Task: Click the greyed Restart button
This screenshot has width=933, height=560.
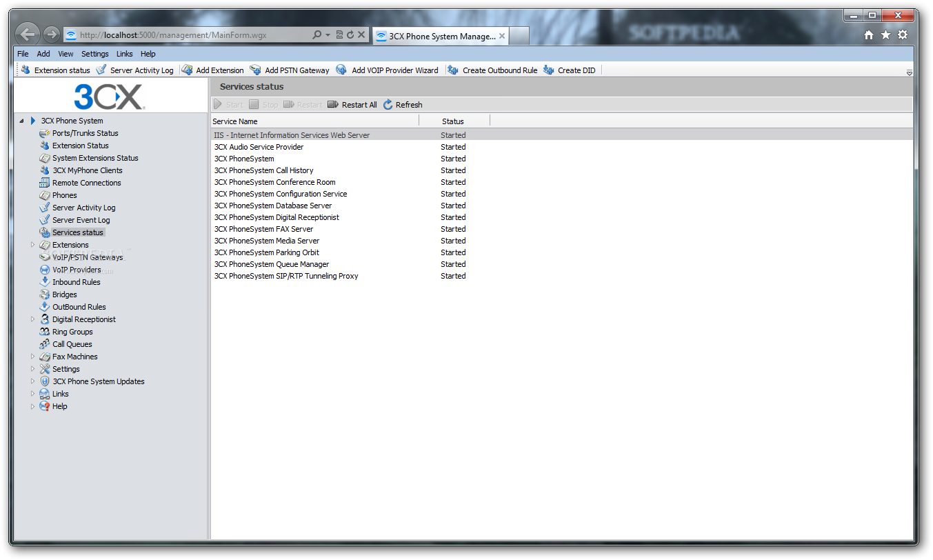Action: tap(303, 105)
